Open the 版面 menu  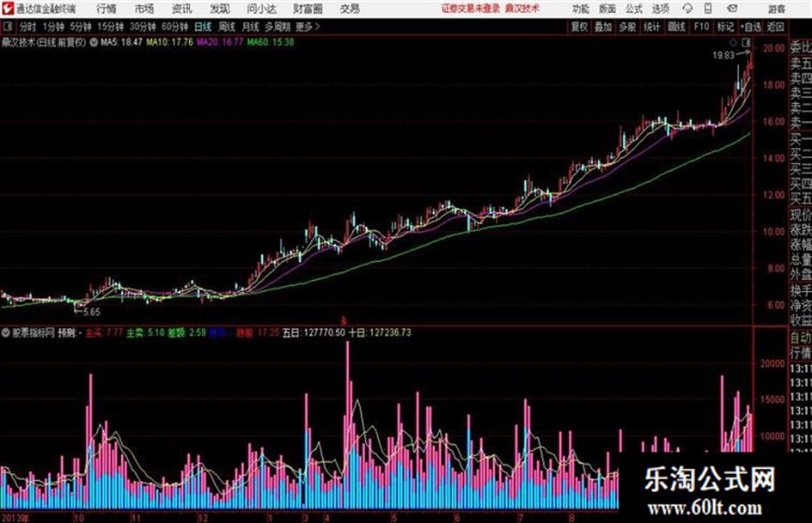[x=607, y=9]
